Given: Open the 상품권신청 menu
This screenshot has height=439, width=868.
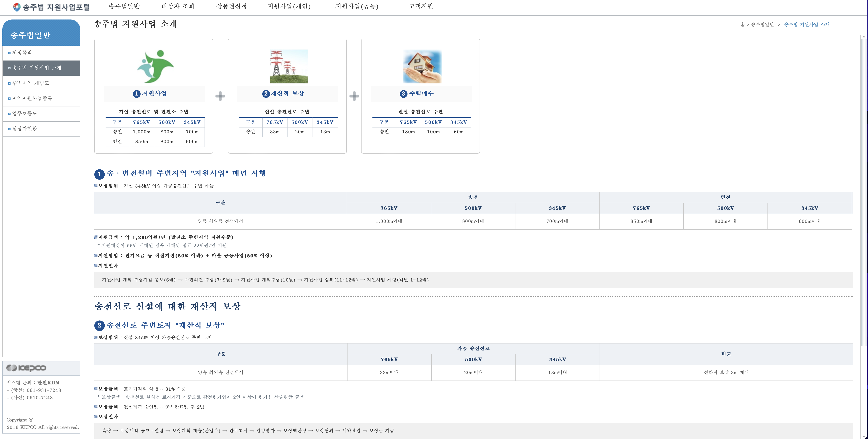Looking at the screenshot, I should tap(231, 6).
